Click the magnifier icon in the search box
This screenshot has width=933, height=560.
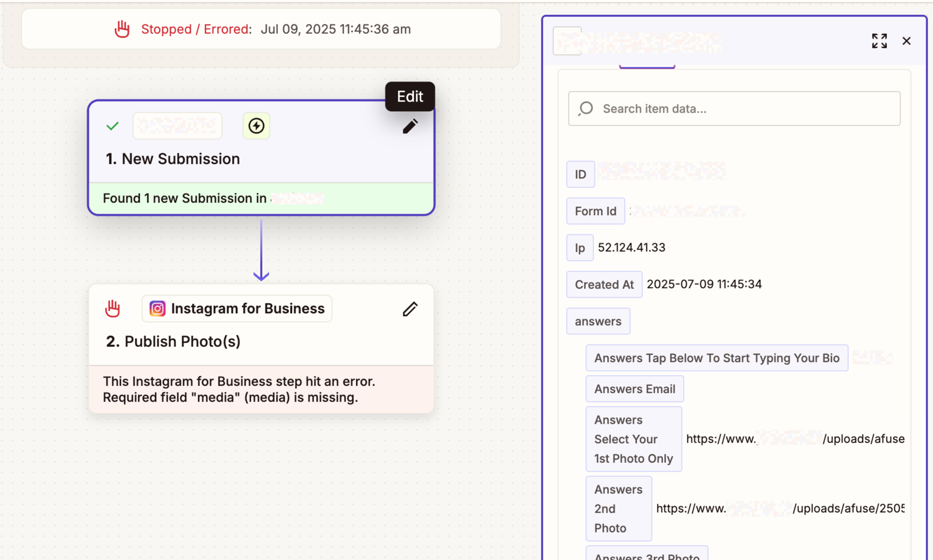click(585, 108)
